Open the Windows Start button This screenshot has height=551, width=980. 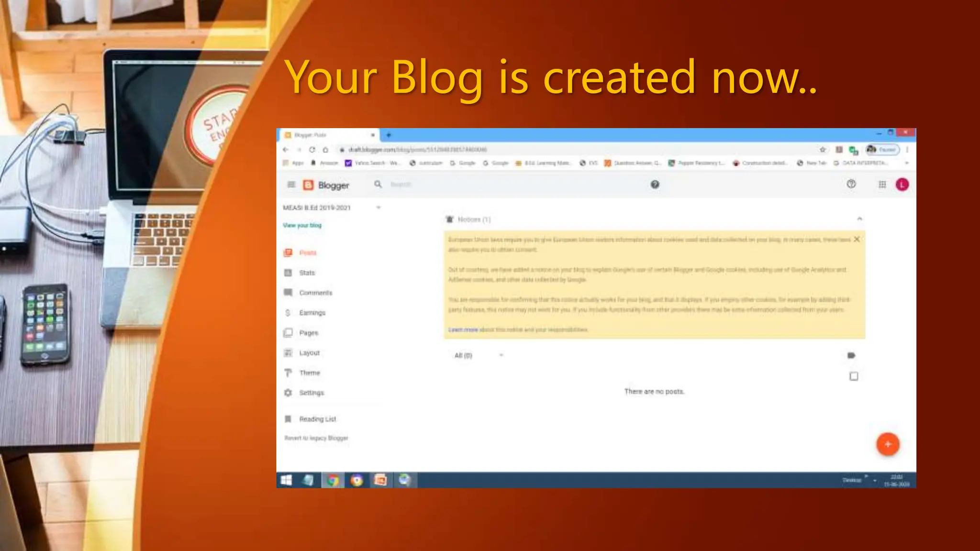point(286,480)
